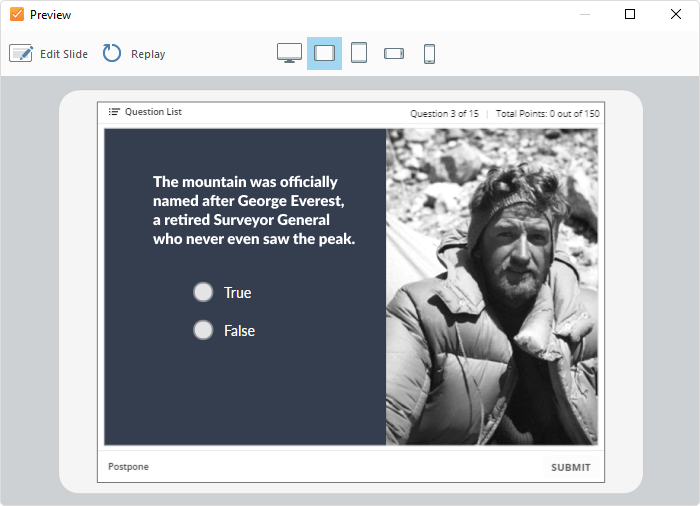Screen dimensions: 700x506
Task: Switch to desktop preview mode
Action: tap(289, 53)
